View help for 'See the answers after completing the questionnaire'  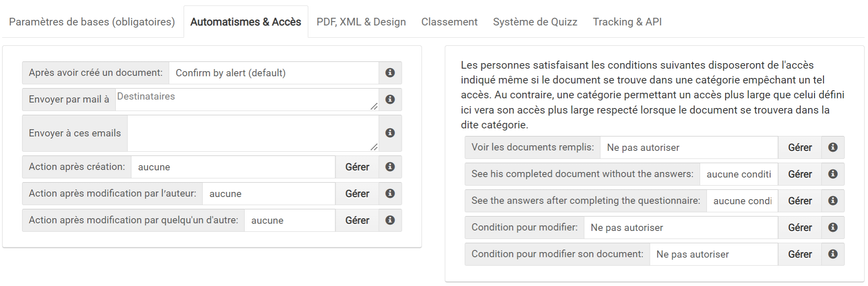pos(832,201)
